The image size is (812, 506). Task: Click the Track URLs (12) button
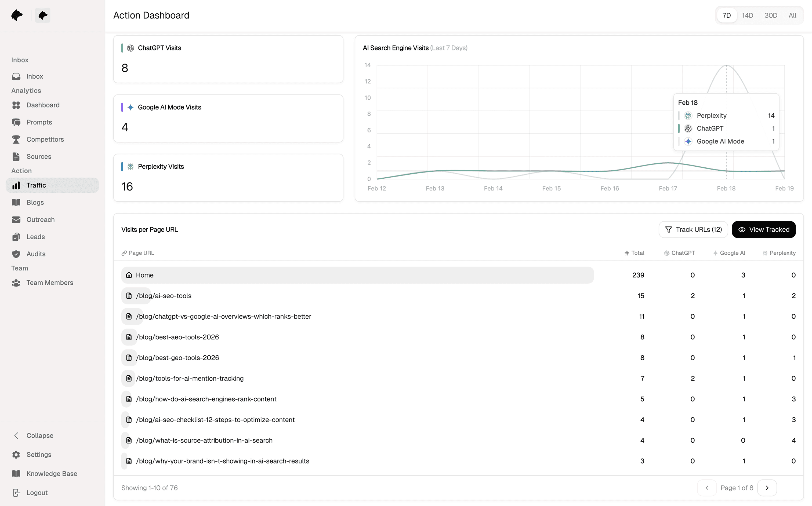(x=693, y=230)
